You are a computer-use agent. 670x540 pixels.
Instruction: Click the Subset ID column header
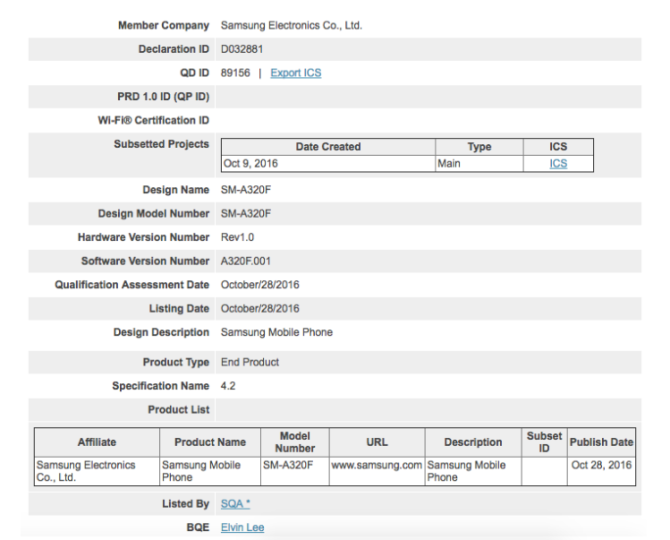pyautogui.click(x=544, y=442)
